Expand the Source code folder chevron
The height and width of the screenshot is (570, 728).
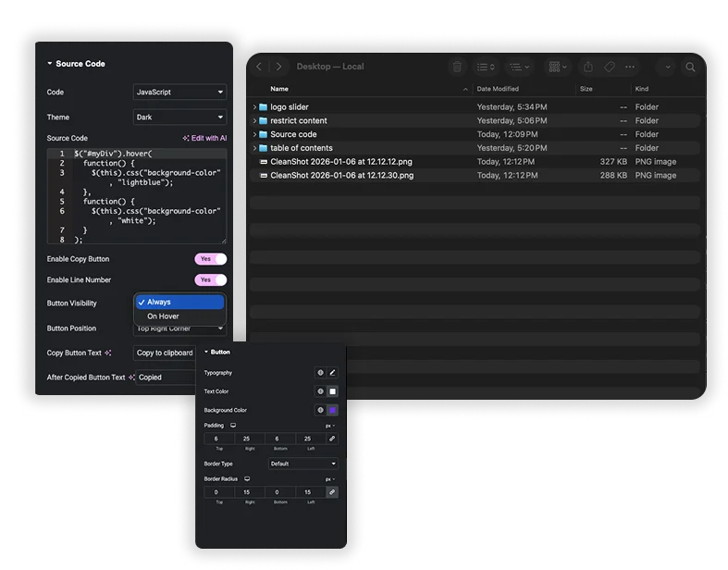pyautogui.click(x=254, y=134)
